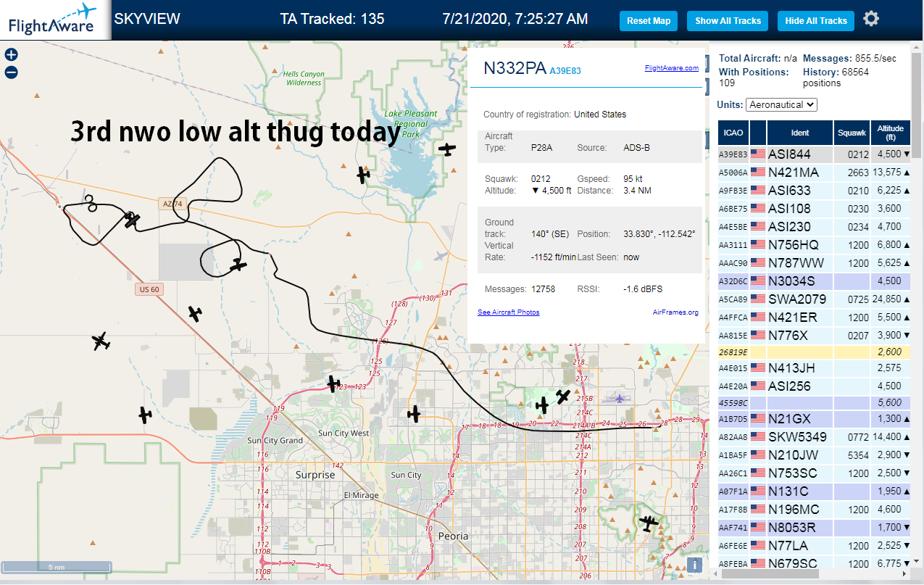The height and width of the screenshot is (585, 924).
Task: Select N756HQ aircraft row
Action: (x=814, y=244)
